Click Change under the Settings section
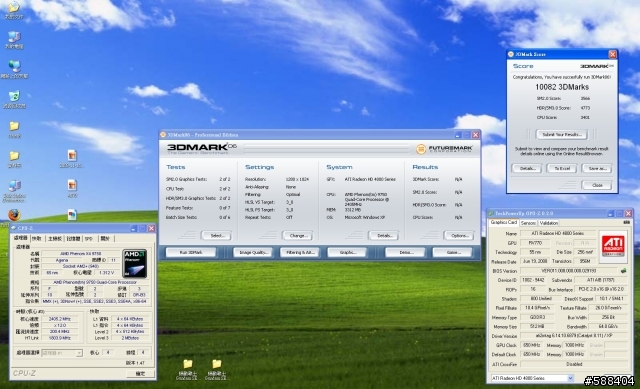Screen dimensions: 640x389 (298, 236)
